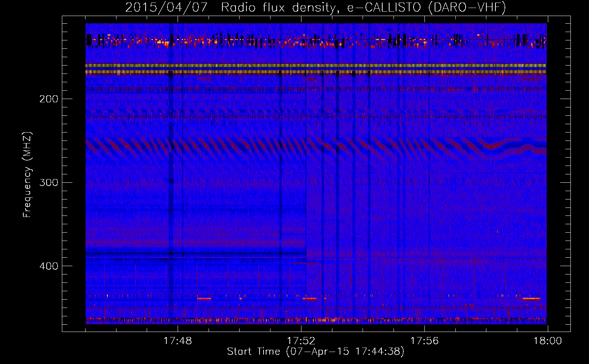The image size is (589, 364).
Task: Click the 18:00 time tick label
Action: point(548,341)
